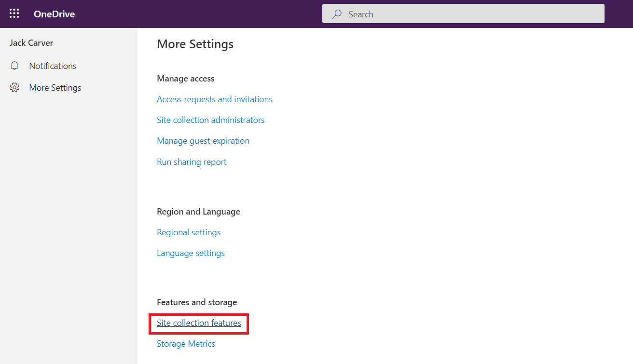Open Manage guest expiration settings
The width and height of the screenshot is (633, 364).
tap(203, 140)
